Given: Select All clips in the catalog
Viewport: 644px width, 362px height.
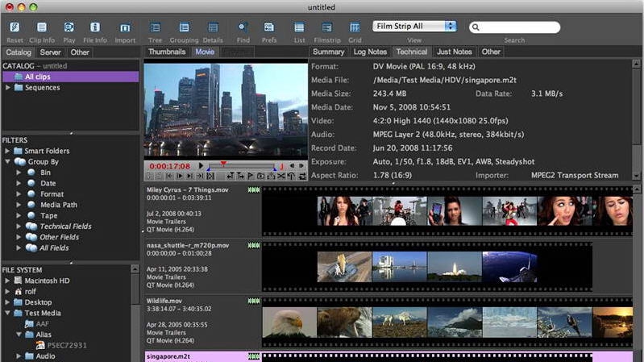Looking at the screenshot, I should pyautogui.click(x=71, y=77).
